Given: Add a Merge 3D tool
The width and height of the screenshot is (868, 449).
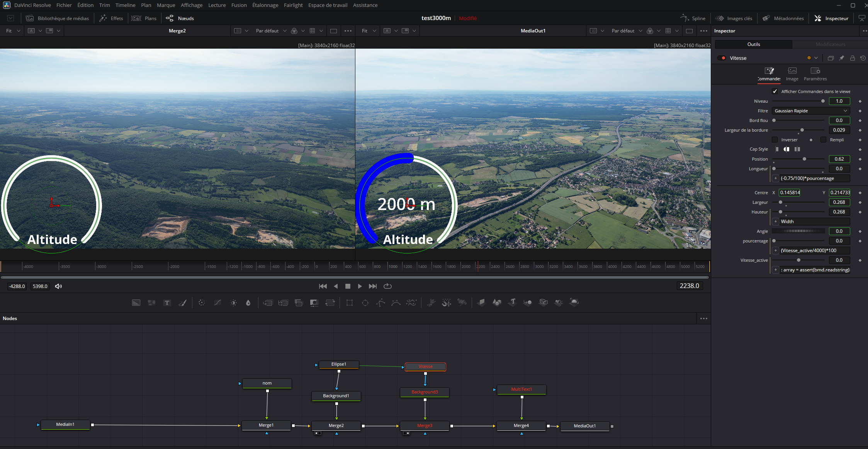Looking at the screenshot, I should point(528,303).
